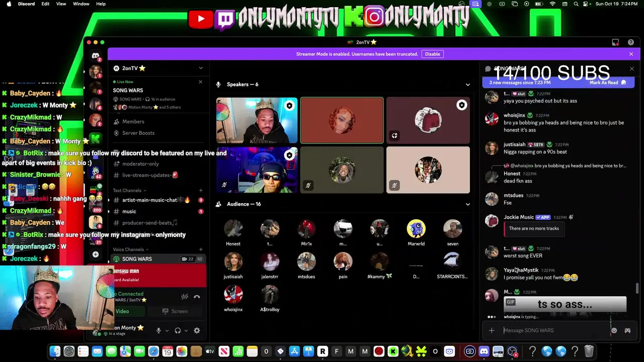Click chat panel scrollbar thumb
This screenshot has height=362, width=644.
click(637, 289)
